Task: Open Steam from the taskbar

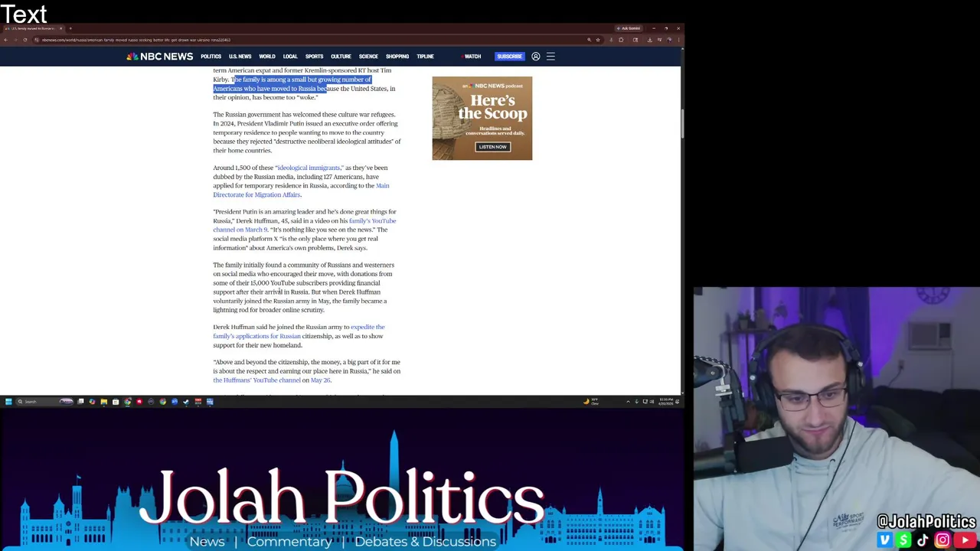Action: 186,402
